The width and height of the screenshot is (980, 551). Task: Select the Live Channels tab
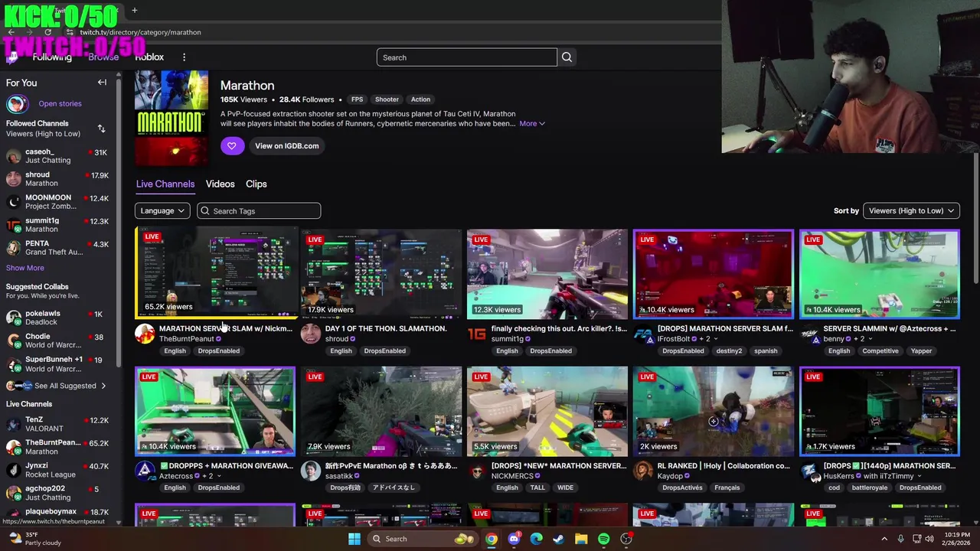point(165,184)
